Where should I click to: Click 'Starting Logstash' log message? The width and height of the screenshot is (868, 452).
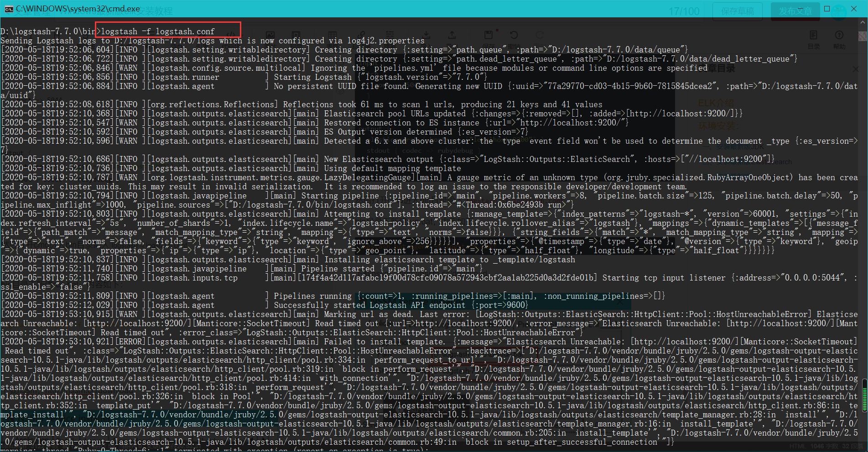(x=313, y=77)
